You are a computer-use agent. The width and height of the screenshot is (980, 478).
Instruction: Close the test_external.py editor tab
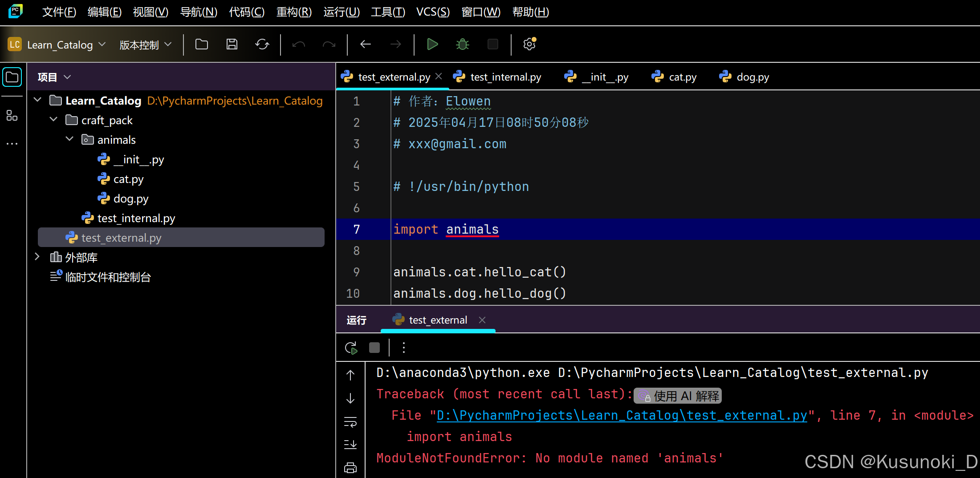pyautogui.click(x=439, y=77)
